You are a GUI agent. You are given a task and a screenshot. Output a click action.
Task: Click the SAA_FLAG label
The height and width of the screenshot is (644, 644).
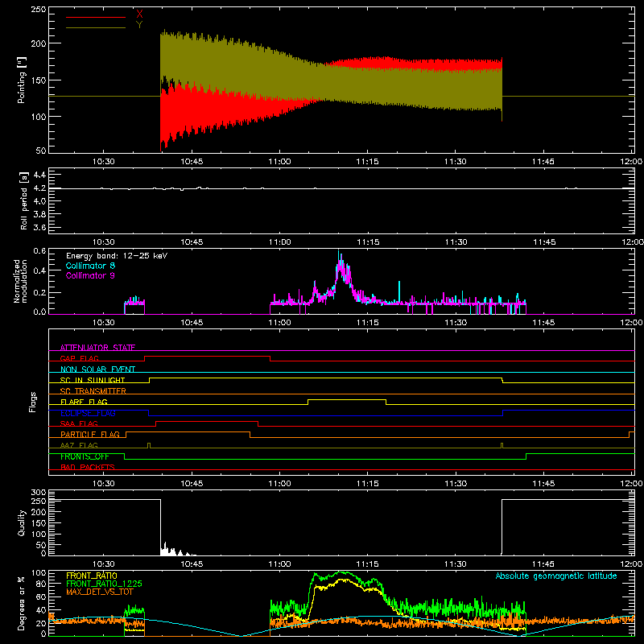click(79, 423)
